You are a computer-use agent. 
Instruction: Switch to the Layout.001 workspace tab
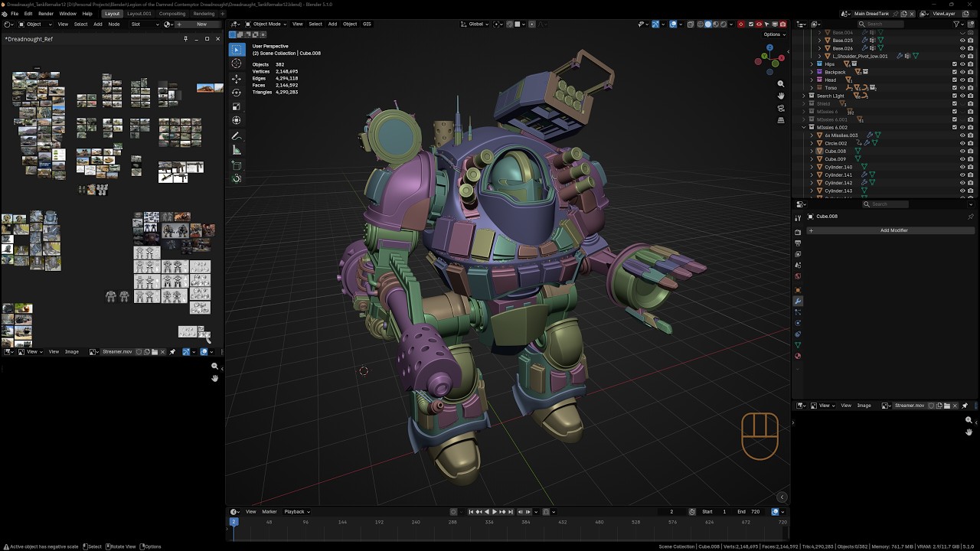tap(139, 14)
